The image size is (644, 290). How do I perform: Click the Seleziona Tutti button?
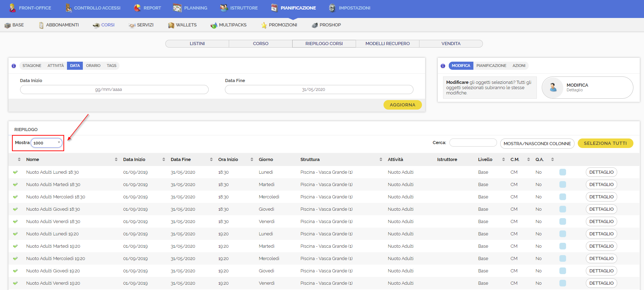click(605, 143)
